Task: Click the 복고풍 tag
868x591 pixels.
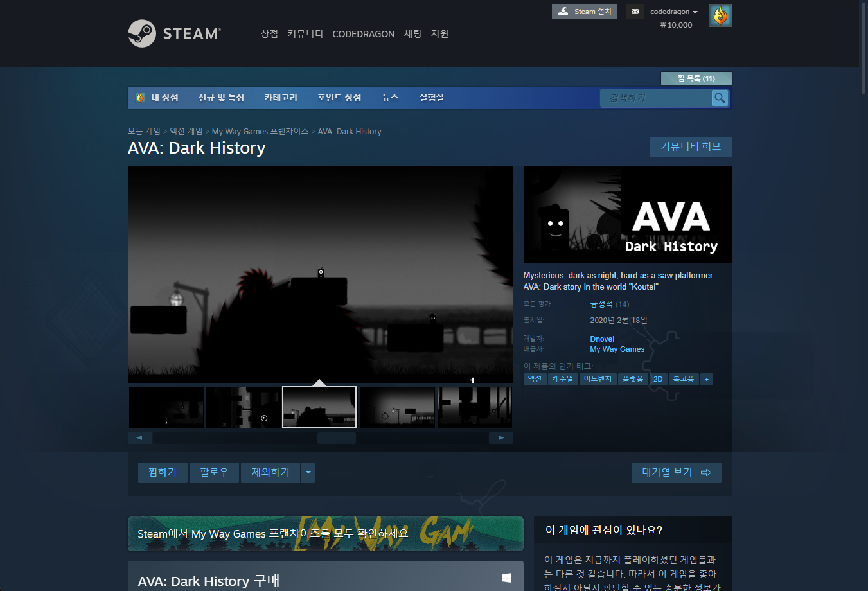Action: pyautogui.click(x=684, y=379)
